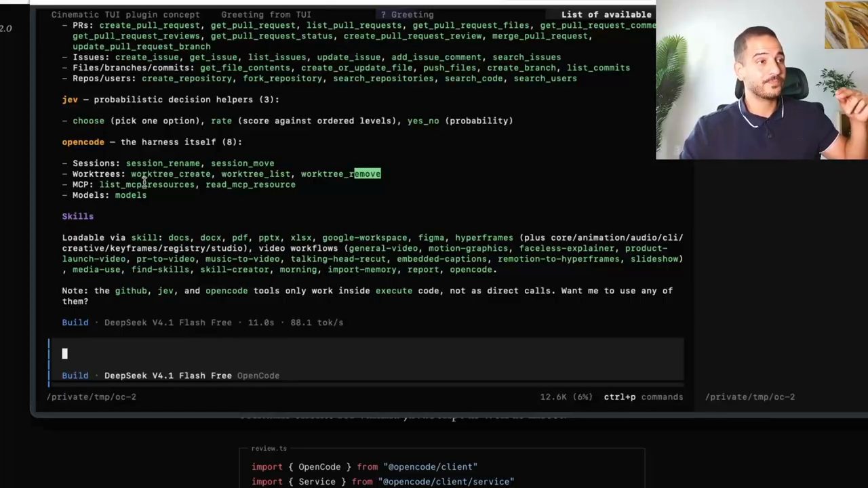Click merge_pull_request in the PRs list
The image size is (868, 488).
[x=540, y=36]
